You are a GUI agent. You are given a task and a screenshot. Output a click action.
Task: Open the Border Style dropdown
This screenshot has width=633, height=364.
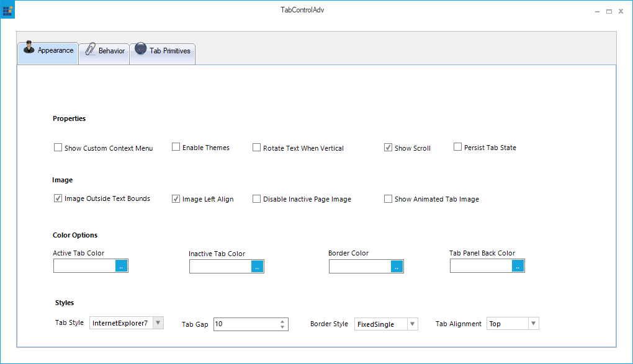click(x=412, y=323)
